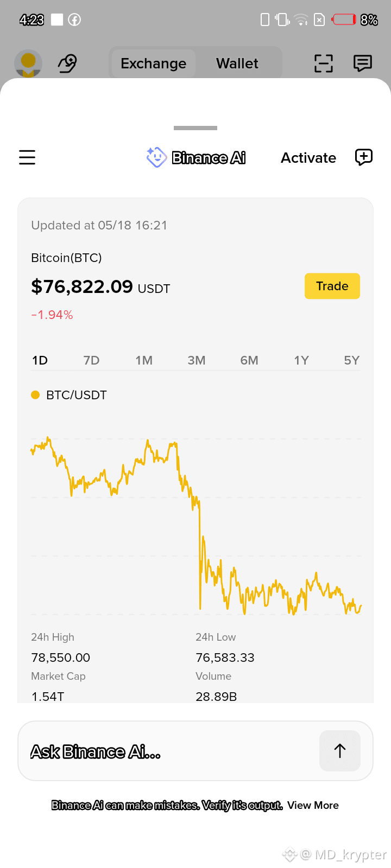Switch to the Exchange tab

click(153, 63)
